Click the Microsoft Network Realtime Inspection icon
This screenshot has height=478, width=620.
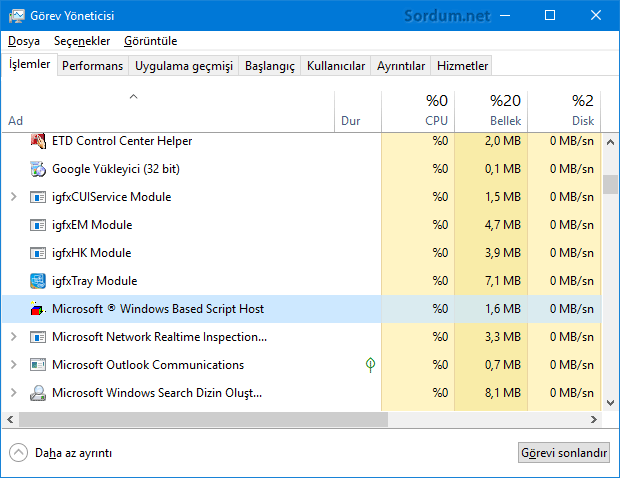click(38, 337)
